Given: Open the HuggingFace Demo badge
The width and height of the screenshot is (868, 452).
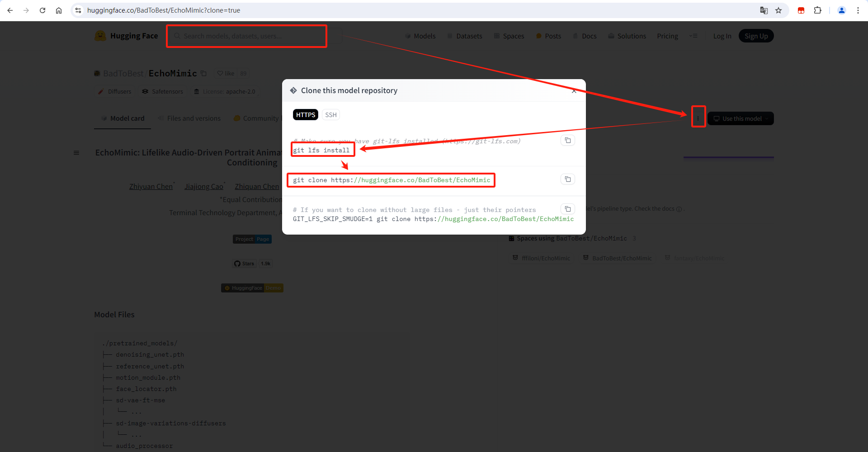Looking at the screenshot, I should (252, 288).
